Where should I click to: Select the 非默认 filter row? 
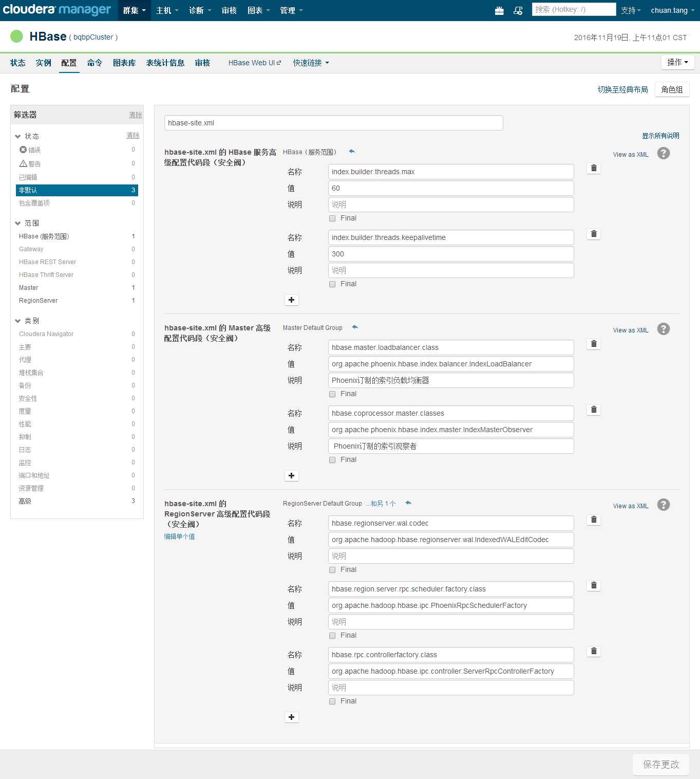pos(77,190)
